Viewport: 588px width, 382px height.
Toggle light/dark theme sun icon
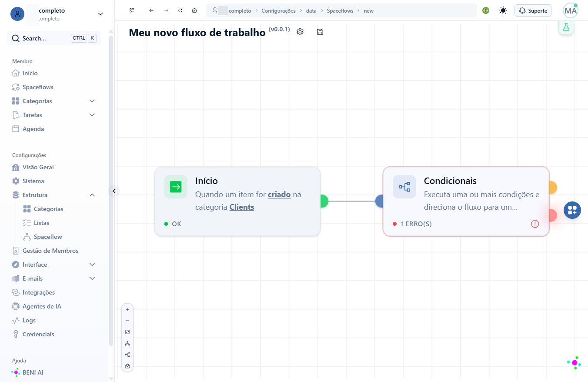click(x=503, y=10)
